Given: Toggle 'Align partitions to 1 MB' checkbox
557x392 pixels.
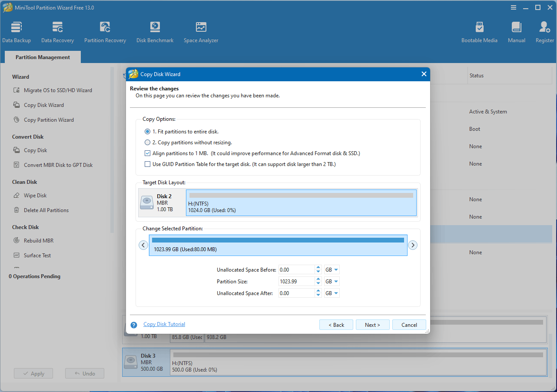Looking at the screenshot, I should tap(147, 153).
